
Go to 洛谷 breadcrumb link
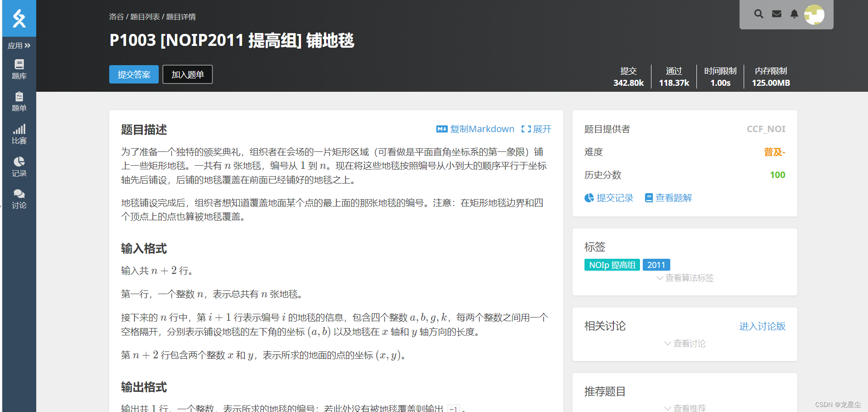(x=117, y=17)
